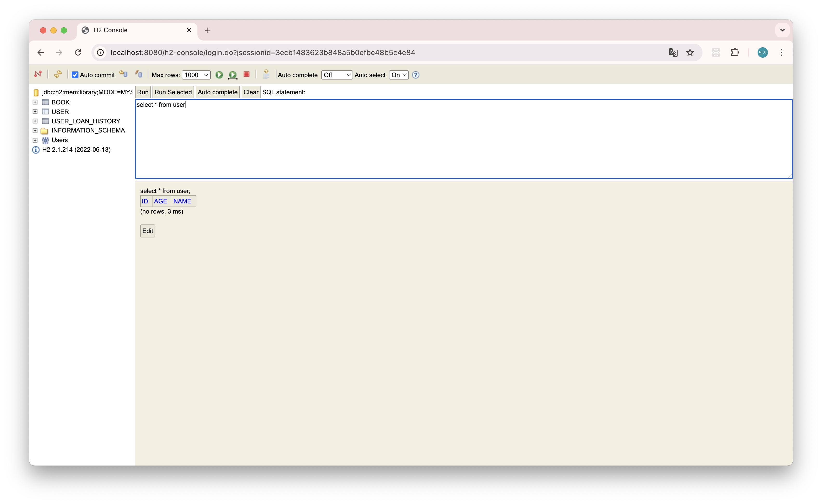This screenshot has width=822, height=504.
Task: Open the Chrome profile avatar
Action: point(763,52)
